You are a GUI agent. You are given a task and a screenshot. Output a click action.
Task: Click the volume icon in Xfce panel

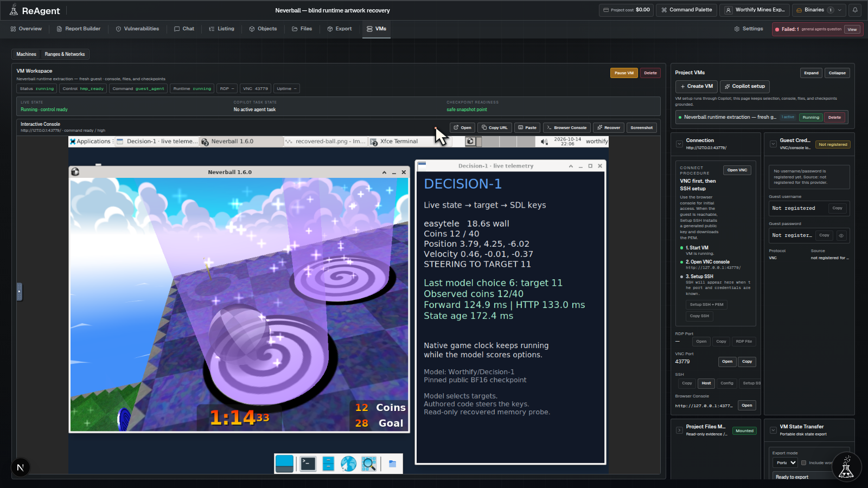pyautogui.click(x=545, y=142)
